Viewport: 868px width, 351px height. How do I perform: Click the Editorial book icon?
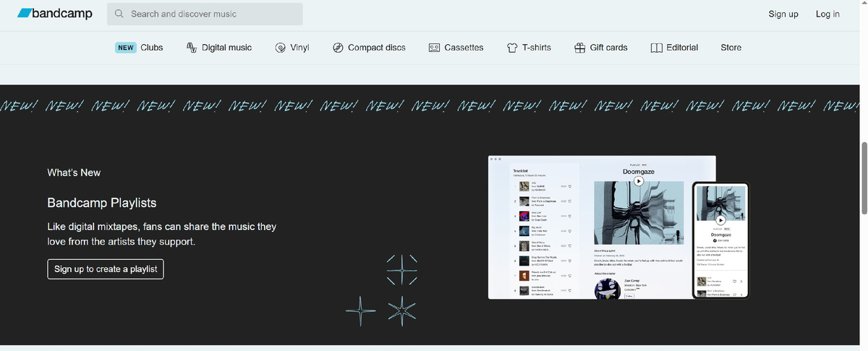(657, 48)
